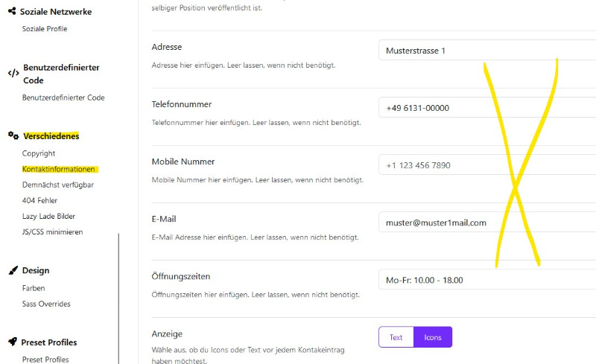Focus the Telefonnummer text field
Viewport: 596px width, 364px height.
pyautogui.click(x=487, y=107)
